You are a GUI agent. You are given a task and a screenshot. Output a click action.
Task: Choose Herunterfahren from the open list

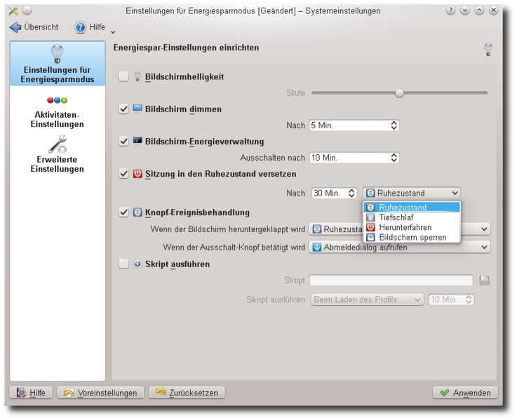[412, 227]
